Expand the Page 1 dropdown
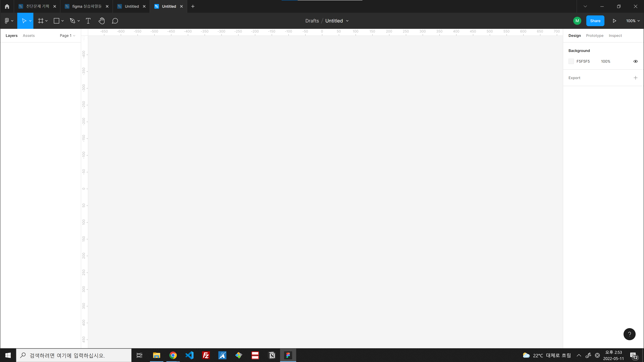 pos(67,36)
